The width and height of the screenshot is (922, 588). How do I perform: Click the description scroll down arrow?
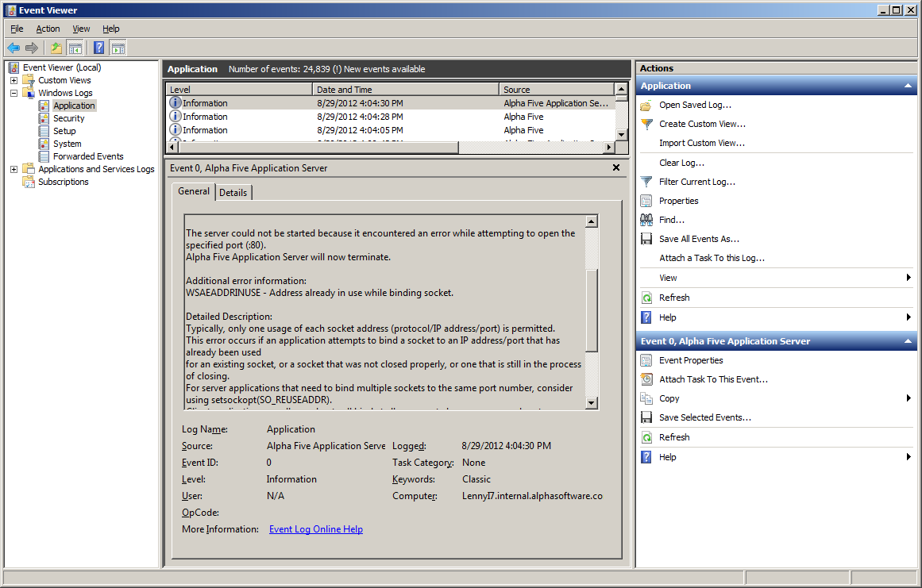592,403
